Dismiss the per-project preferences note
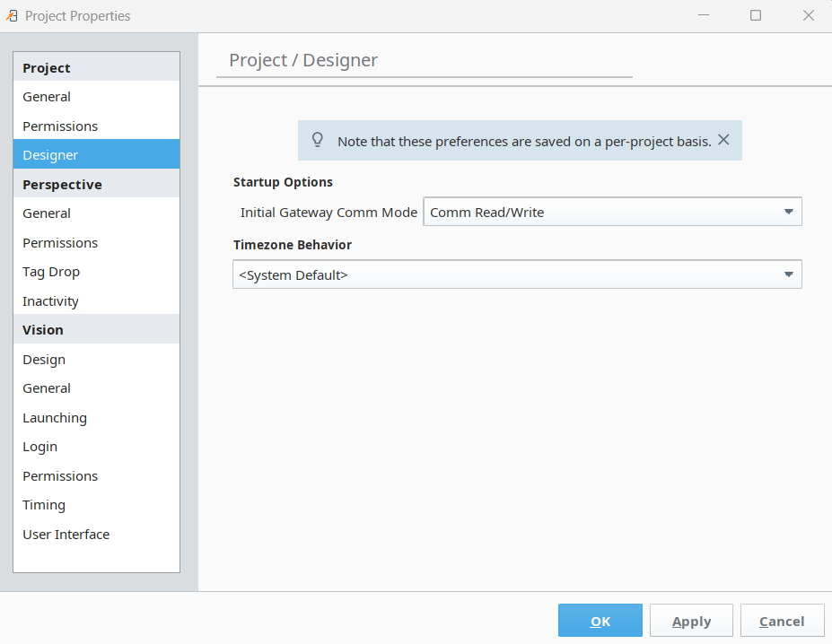Screen dimensions: 832x644 pyautogui.click(x=723, y=140)
